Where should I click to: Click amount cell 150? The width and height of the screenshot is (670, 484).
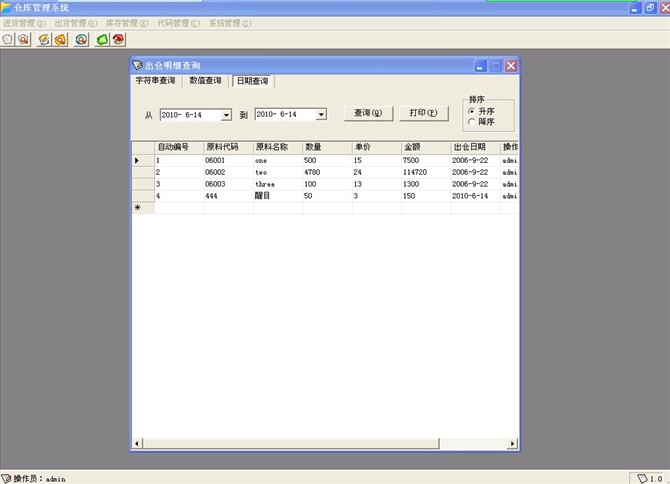point(426,196)
